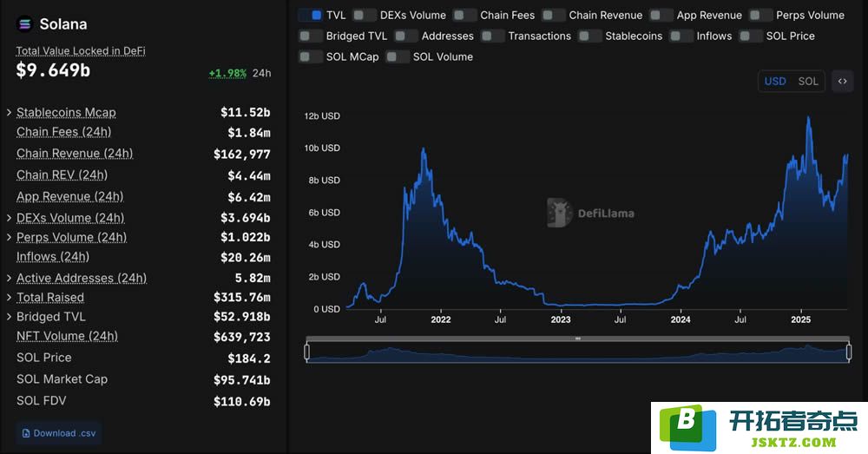The height and width of the screenshot is (454, 868).
Task: Turn on the App Revenue toggle
Action: 661,15
